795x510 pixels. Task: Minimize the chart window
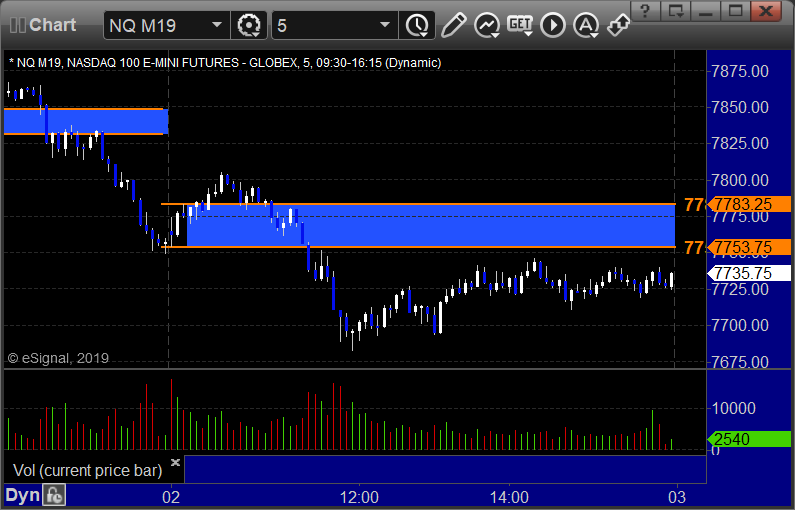705,10
